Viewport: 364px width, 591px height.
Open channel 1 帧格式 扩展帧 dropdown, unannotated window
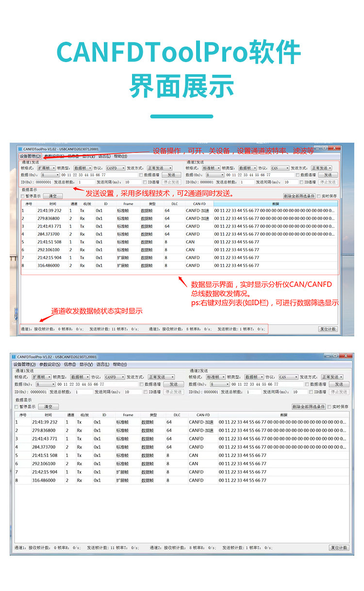(x=41, y=377)
